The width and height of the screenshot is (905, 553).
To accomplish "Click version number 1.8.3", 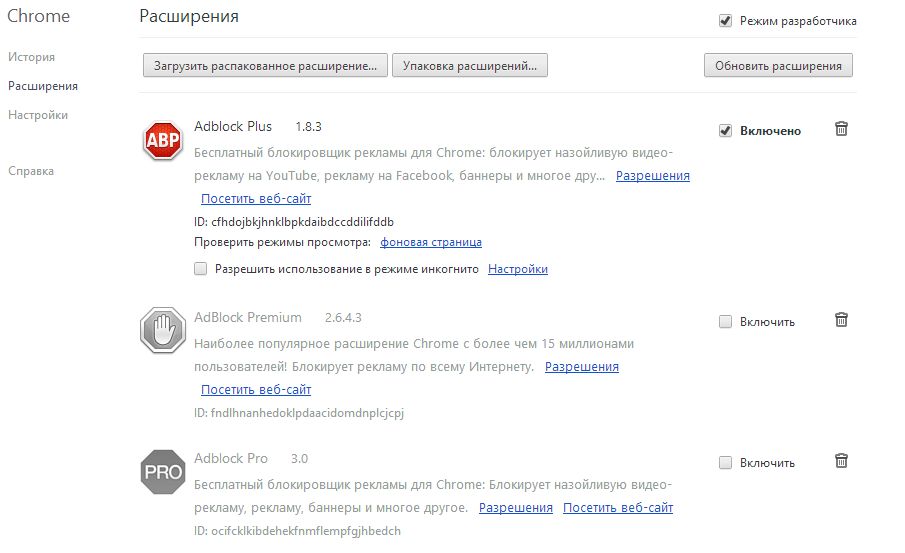I will click(308, 127).
